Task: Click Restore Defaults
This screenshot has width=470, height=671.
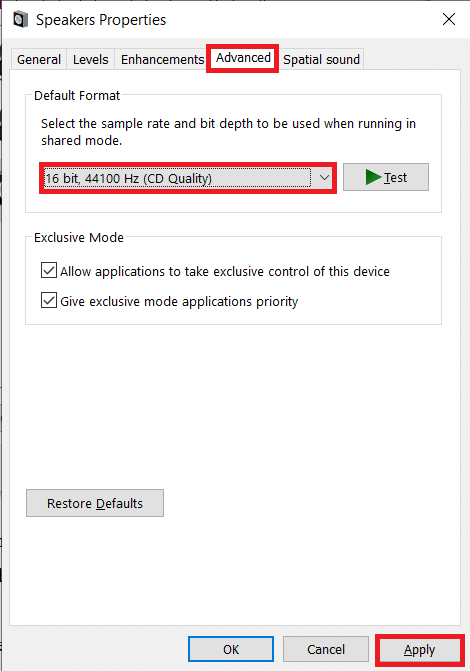Action: (95, 503)
